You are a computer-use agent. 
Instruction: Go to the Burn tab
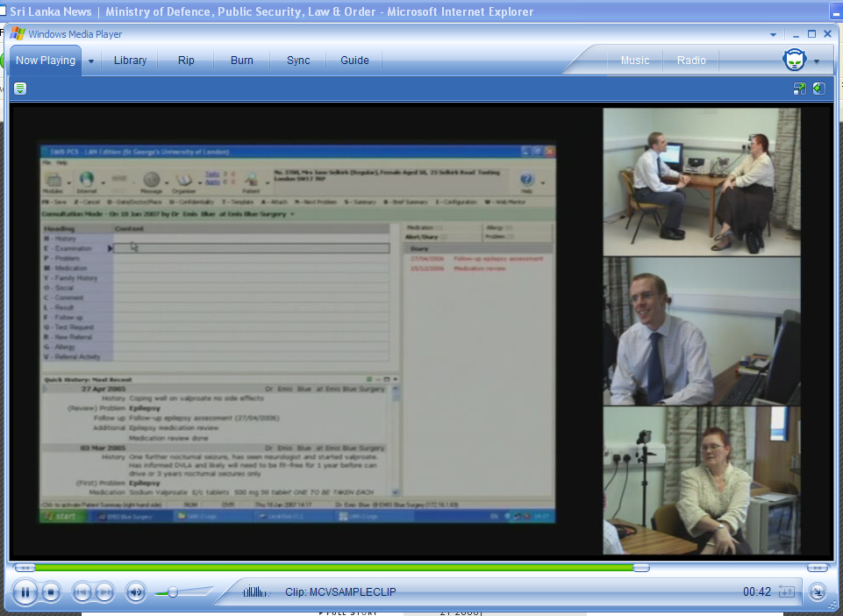pos(242,61)
